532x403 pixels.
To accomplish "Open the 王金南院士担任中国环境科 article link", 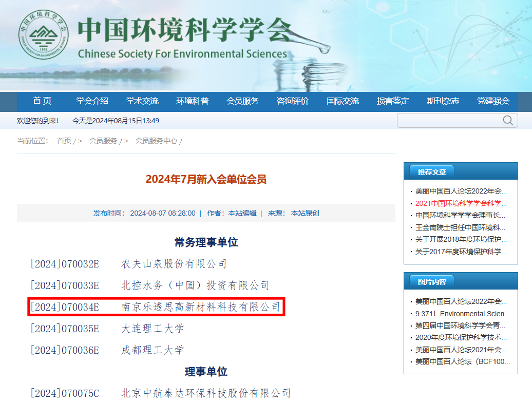I will 461,227.
